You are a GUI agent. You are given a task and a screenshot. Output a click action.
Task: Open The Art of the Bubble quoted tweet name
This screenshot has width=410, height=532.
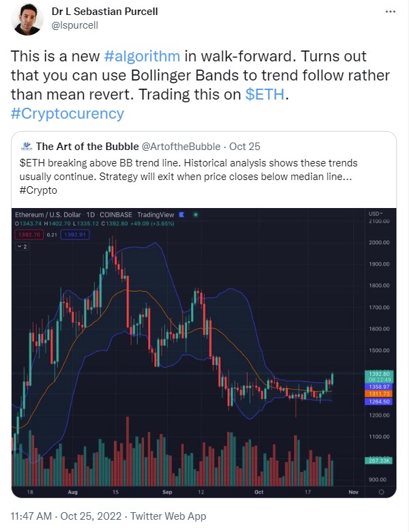[x=87, y=147]
